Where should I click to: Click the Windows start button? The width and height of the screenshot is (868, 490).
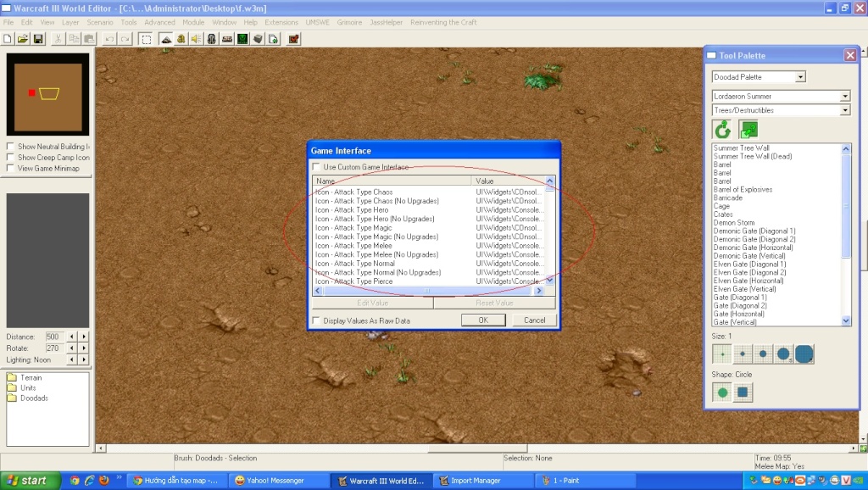point(30,481)
